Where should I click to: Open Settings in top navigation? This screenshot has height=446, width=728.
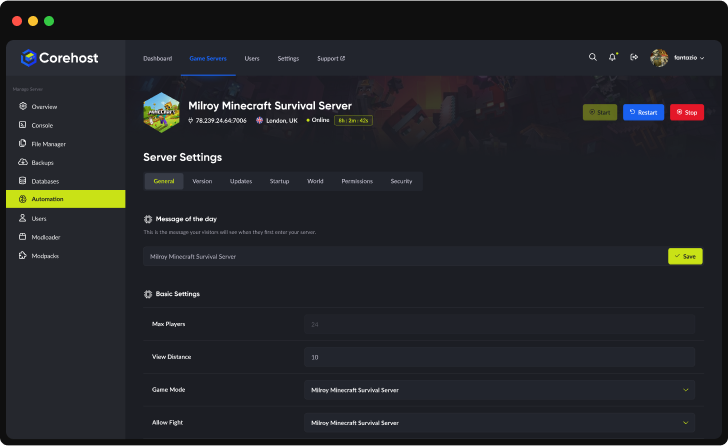(x=288, y=58)
